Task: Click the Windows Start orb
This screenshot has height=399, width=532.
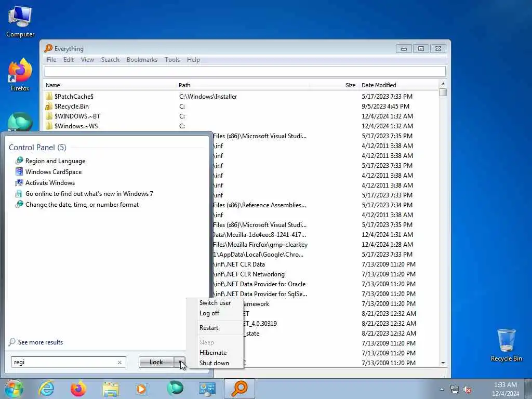Action: (x=14, y=389)
